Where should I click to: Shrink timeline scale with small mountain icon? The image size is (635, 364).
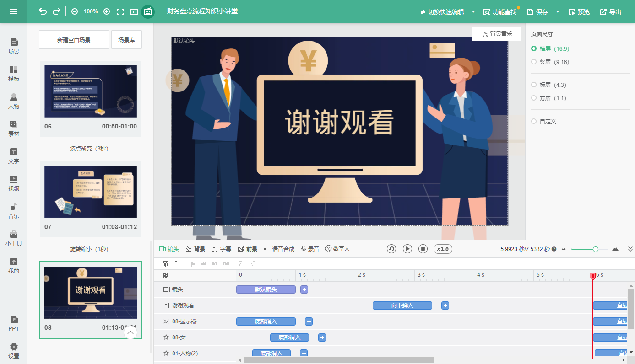(x=564, y=249)
